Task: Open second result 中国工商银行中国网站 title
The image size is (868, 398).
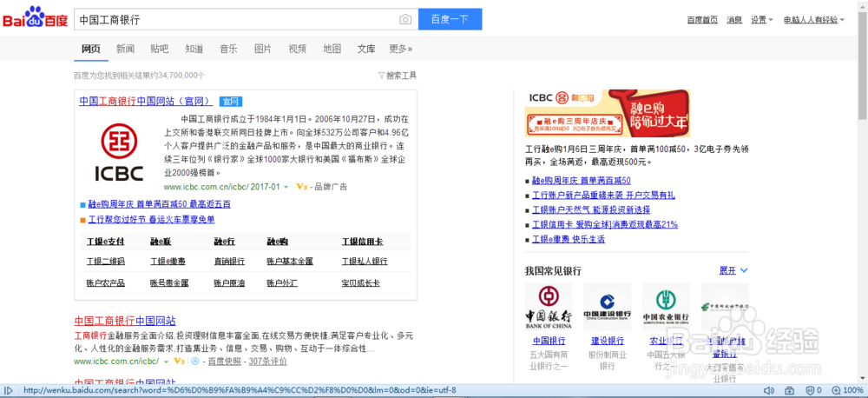Action: point(125,321)
